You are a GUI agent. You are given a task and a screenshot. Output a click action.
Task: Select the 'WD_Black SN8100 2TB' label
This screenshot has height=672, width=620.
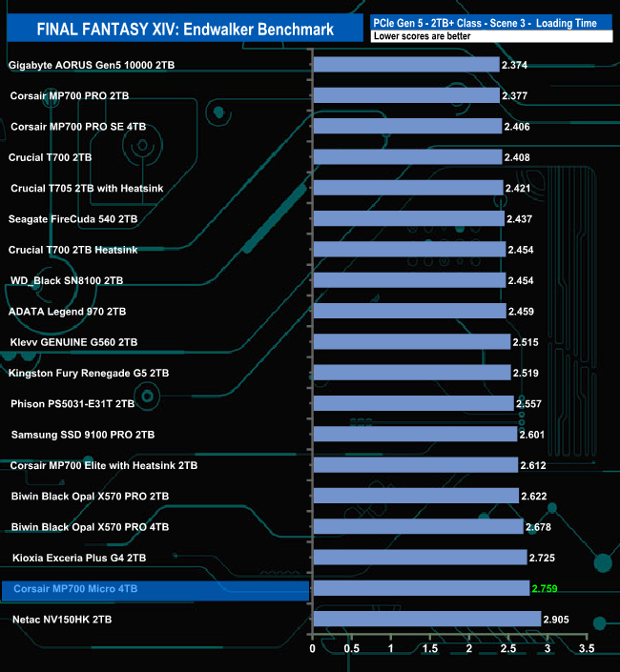point(67,280)
